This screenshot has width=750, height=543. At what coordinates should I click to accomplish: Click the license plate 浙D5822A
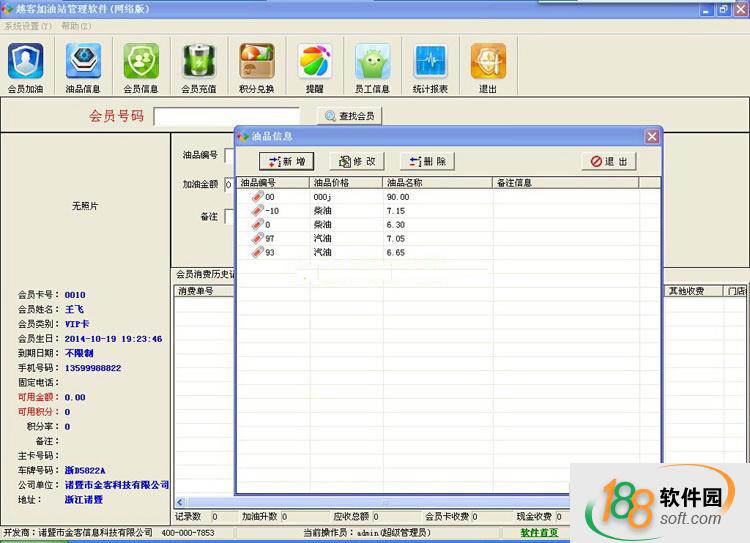(x=85, y=470)
